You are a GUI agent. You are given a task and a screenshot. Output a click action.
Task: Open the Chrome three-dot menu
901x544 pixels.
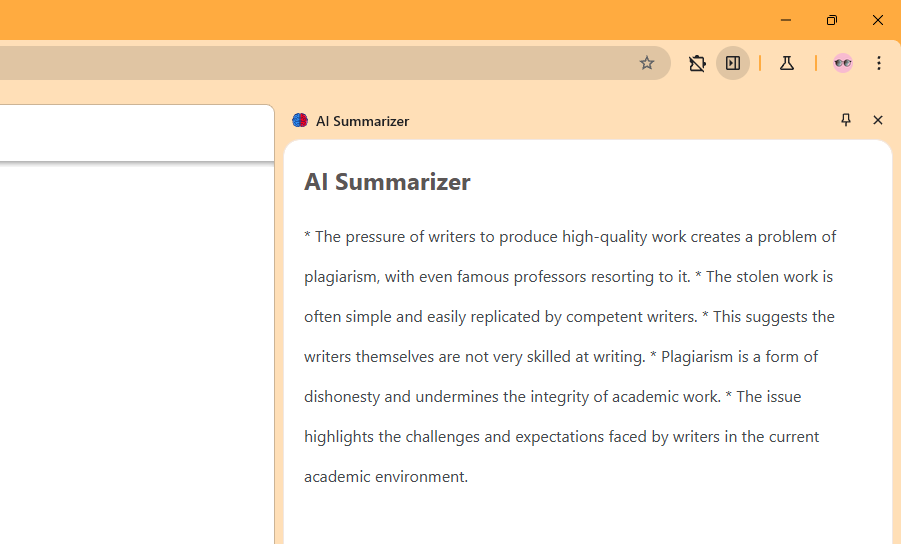(x=879, y=63)
